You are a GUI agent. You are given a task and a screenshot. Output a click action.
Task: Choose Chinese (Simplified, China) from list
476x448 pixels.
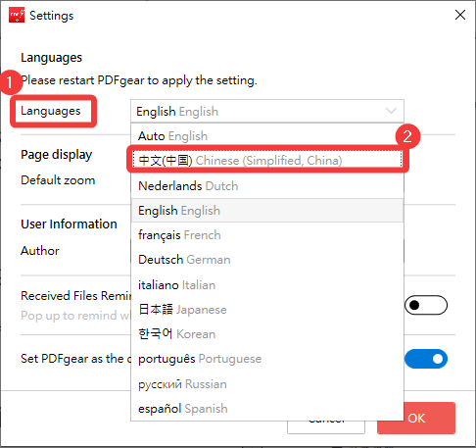pyautogui.click(x=267, y=160)
